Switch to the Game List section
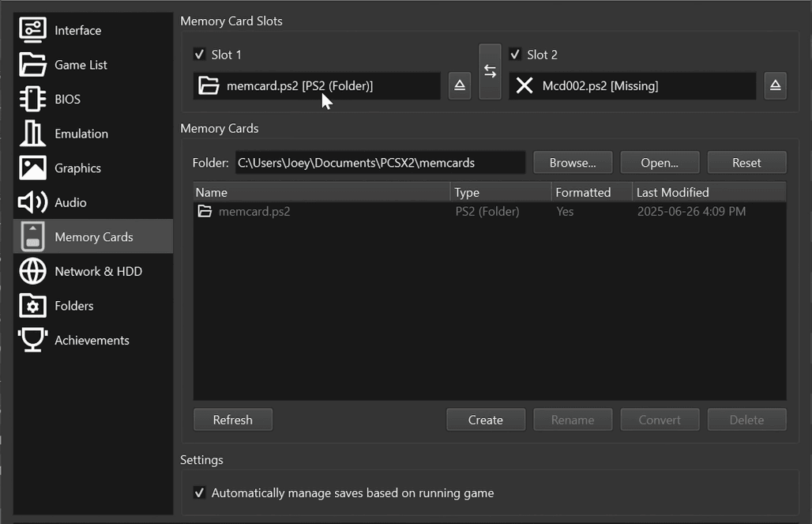Viewport: 812px width, 524px height. click(32, 64)
